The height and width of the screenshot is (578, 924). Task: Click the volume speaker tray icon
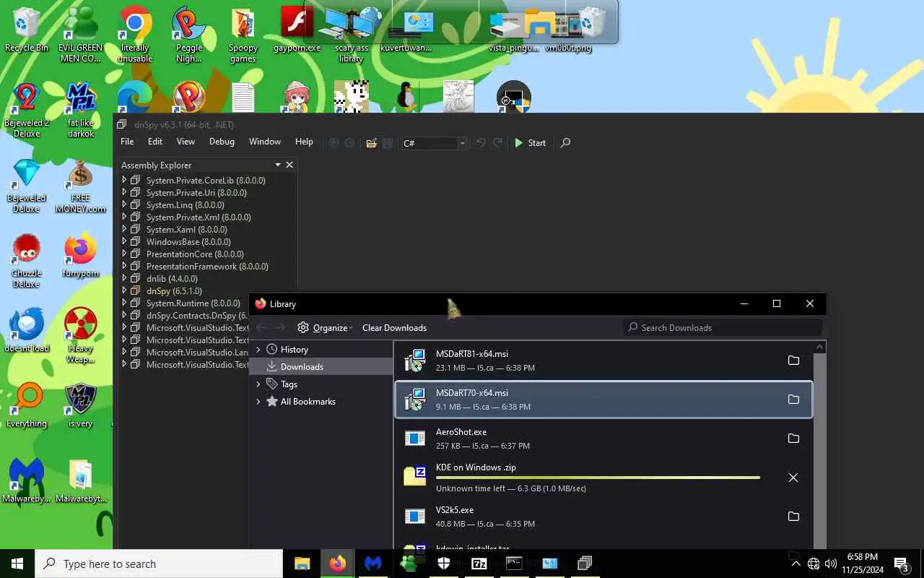point(831,564)
